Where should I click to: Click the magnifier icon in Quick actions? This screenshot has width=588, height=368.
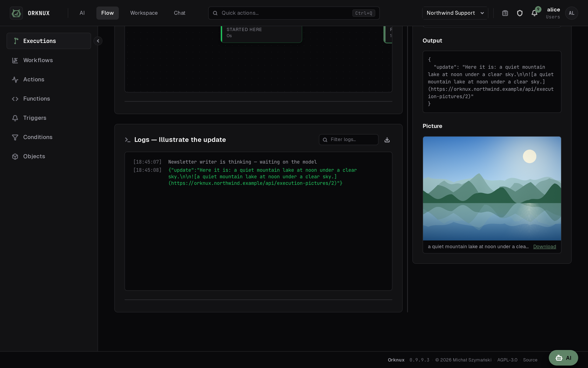click(x=215, y=13)
